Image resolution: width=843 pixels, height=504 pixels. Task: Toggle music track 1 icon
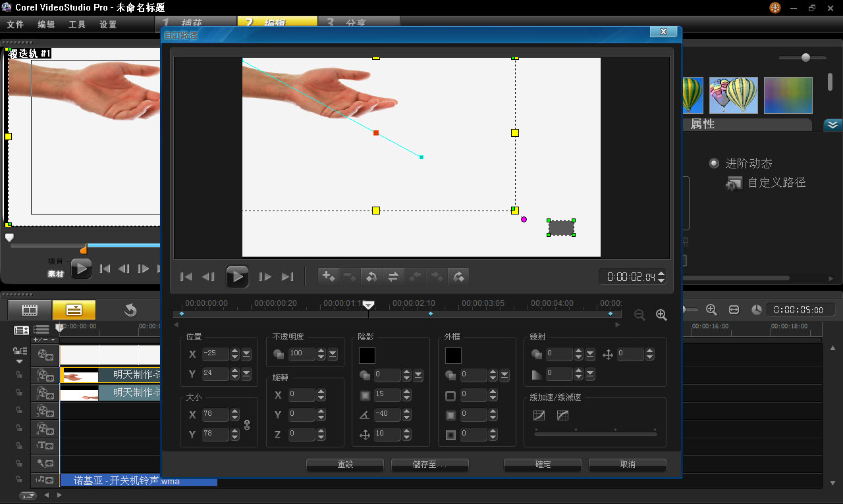coord(45,481)
